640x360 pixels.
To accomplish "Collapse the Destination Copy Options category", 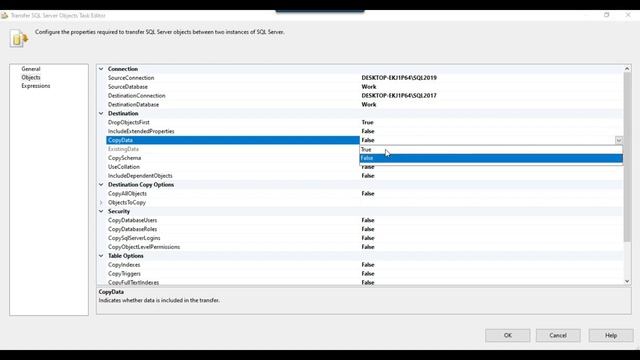I will pyautogui.click(x=101, y=184).
